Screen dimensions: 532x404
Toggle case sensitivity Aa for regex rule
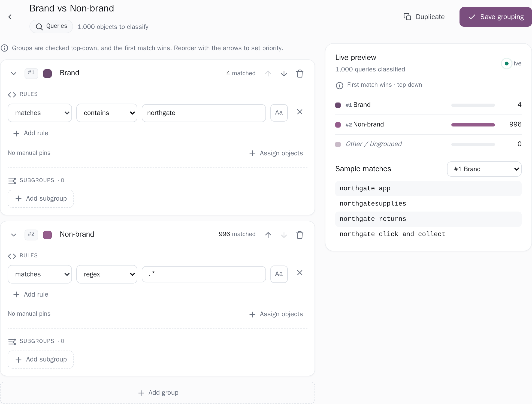click(279, 274)
